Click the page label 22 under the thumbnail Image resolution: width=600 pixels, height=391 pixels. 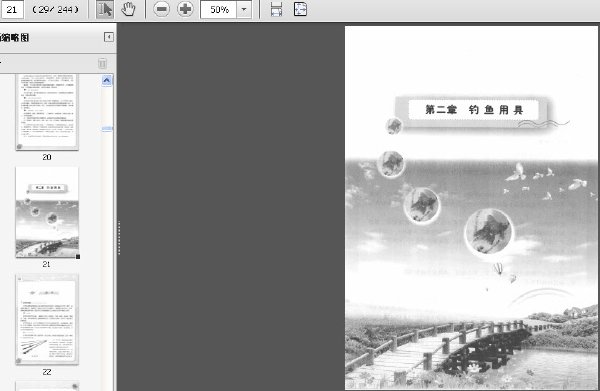pyautogui.click(x=47, y=372)
